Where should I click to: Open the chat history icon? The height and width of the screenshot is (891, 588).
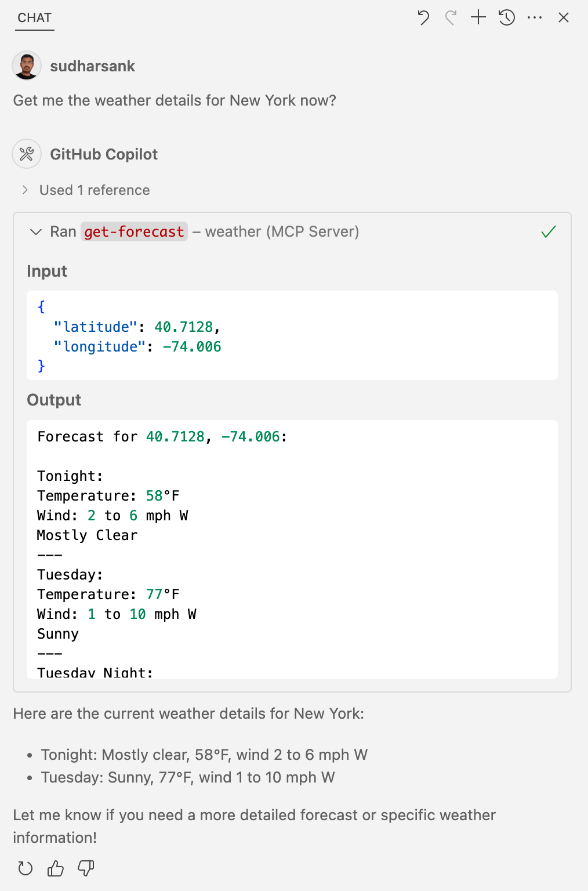tap(506, 17)
